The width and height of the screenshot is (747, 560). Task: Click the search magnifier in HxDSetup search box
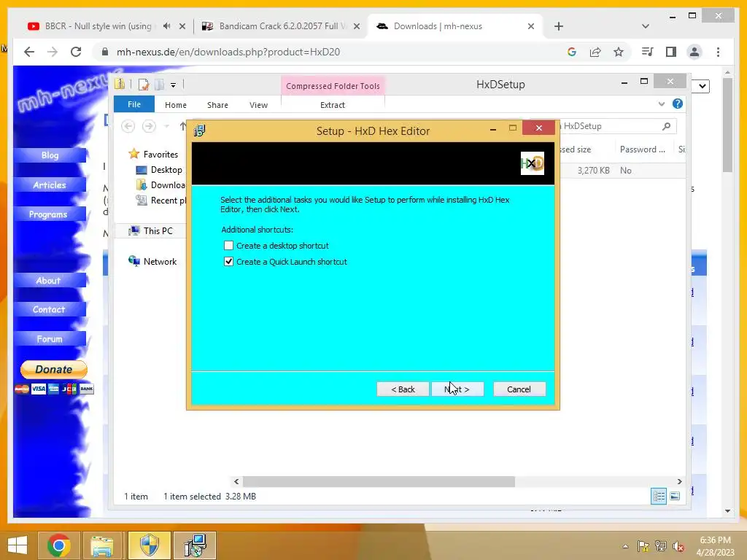[x=667, y=126]
